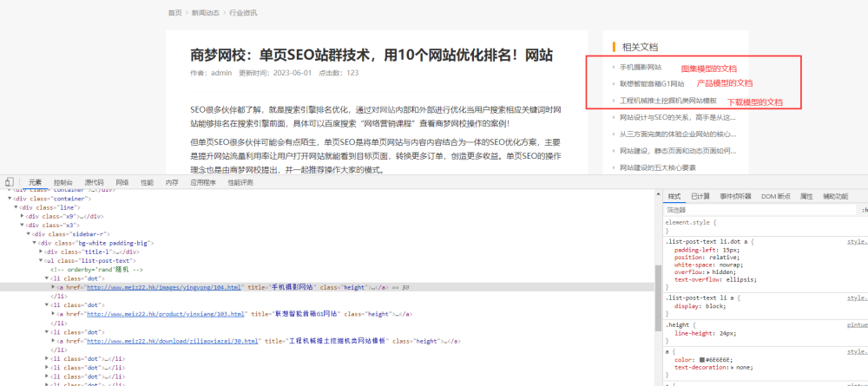Open the 内存 tab
Screen dimensions: 868x386
pos(172,182)
